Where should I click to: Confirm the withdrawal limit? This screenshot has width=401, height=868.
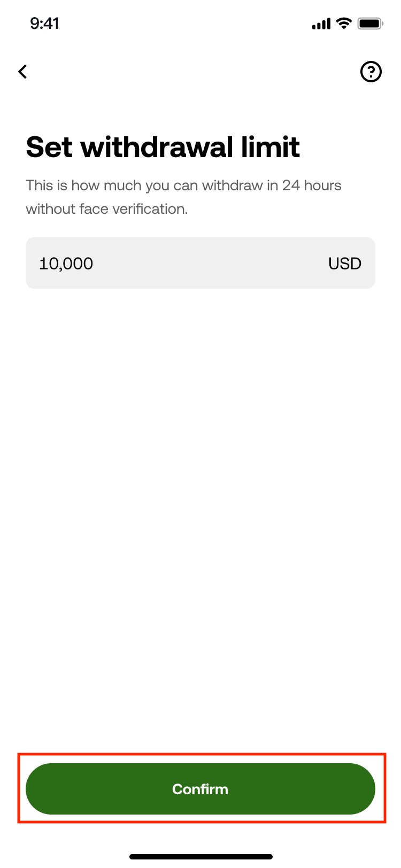[x=200, y=789]
